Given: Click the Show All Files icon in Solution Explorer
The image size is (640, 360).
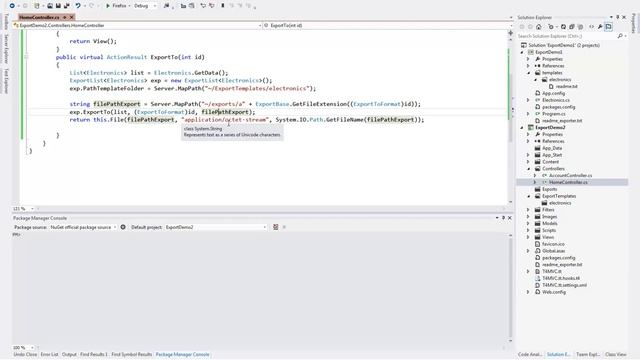Looking at the screenshot, I should coord(580,27).
